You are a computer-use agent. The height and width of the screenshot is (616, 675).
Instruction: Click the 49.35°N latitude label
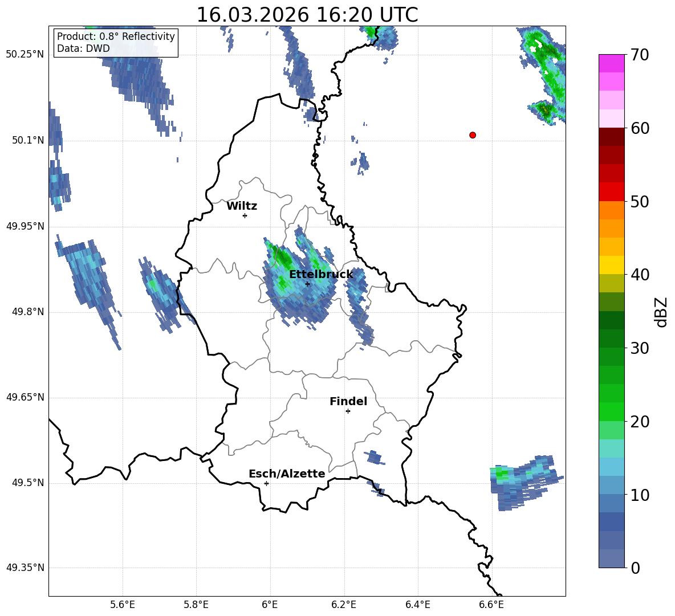25,568
